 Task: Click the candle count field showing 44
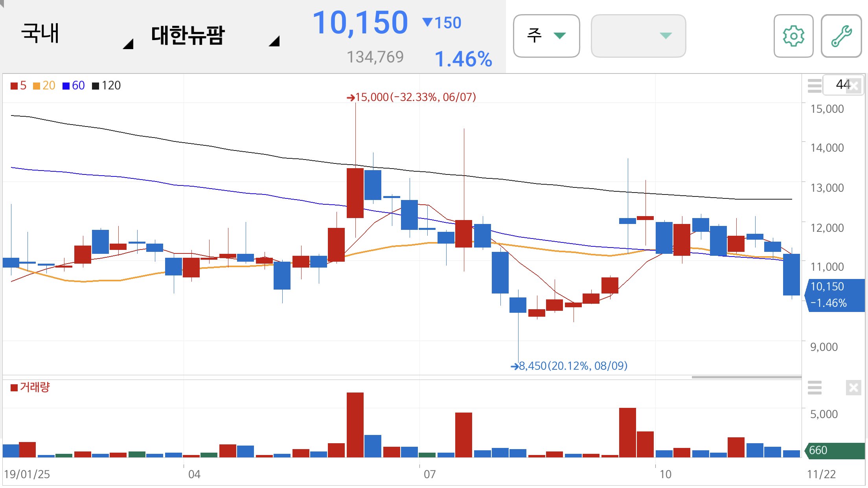pyautogui.click(x=843, y=84)
